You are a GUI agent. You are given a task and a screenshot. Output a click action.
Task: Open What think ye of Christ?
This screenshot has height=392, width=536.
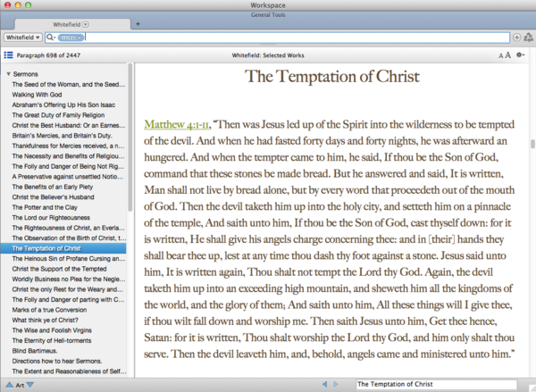pyautogui.click(x=46, y=321)
